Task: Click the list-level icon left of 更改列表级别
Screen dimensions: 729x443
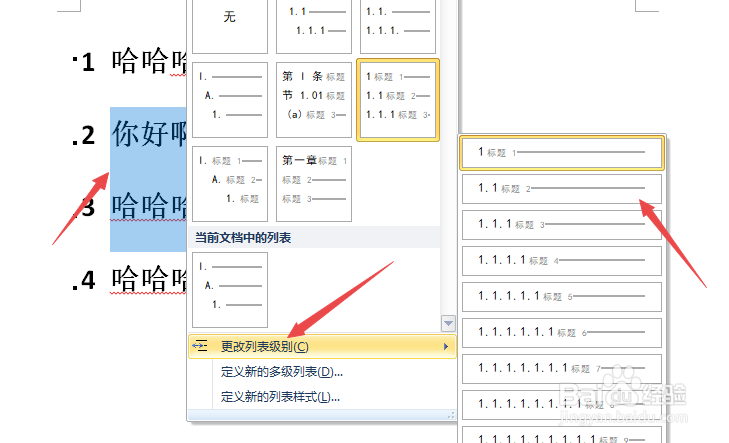Action: click(200, 346)
